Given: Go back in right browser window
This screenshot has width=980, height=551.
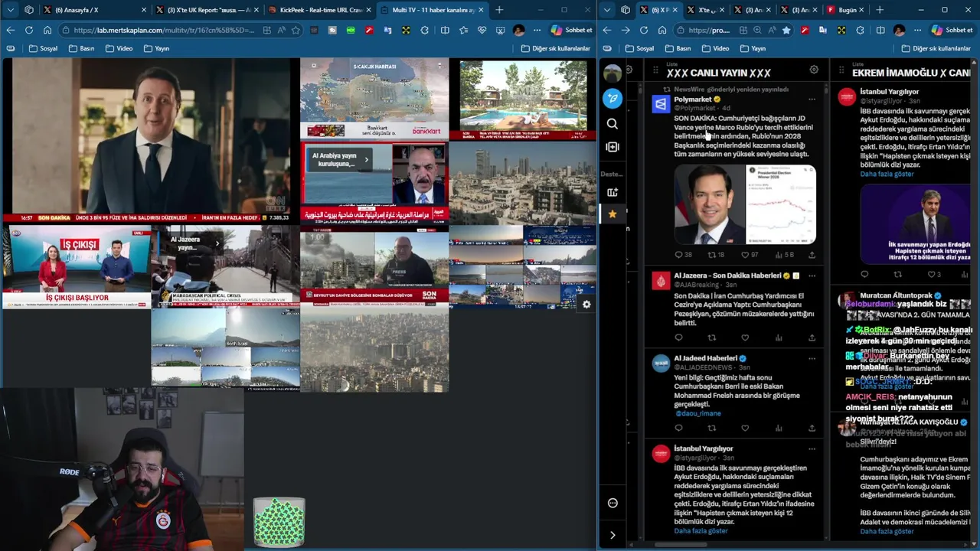Looking at the screenshot, I should [607, 30].
